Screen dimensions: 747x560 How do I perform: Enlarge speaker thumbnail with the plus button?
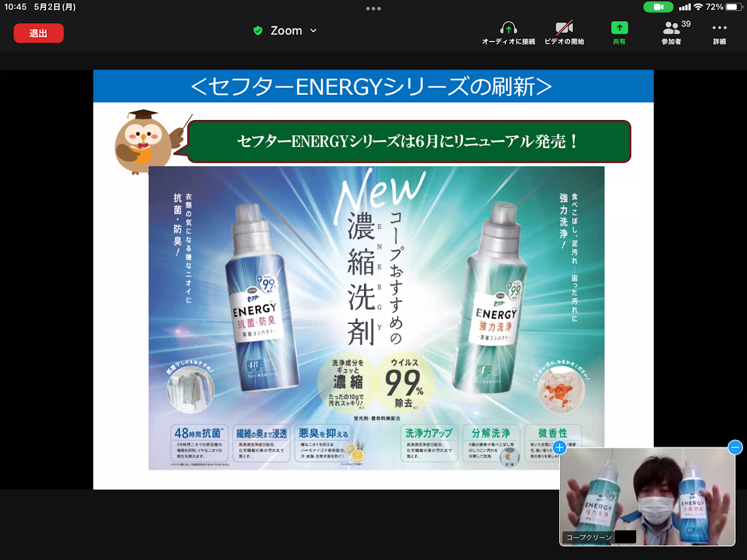pos(560,447)
